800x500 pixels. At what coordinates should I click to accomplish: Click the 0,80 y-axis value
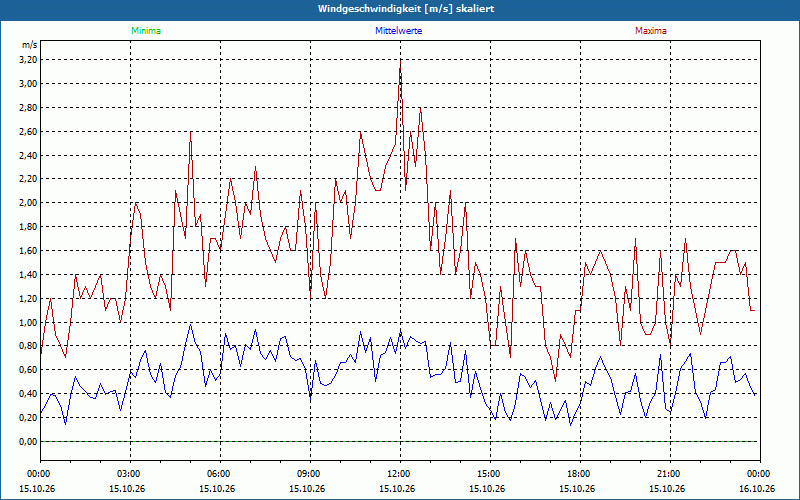[x=28, y=346]
